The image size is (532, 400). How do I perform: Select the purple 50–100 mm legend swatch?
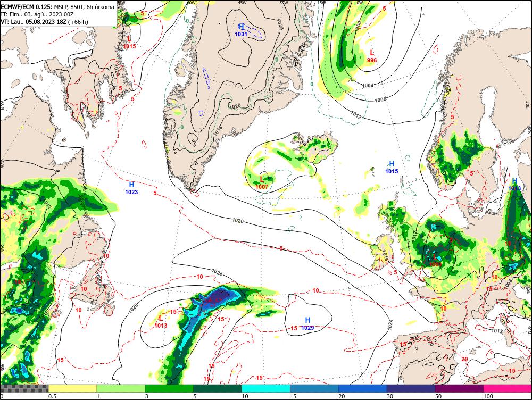pos(459,388)
